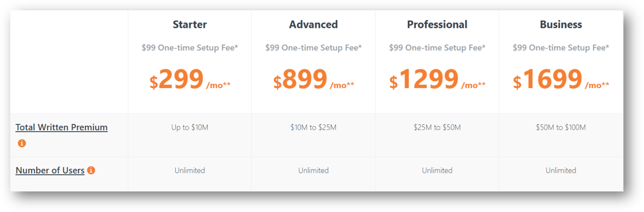
Task: Click info icon beside Number of Users
Action: click(91, 170)
